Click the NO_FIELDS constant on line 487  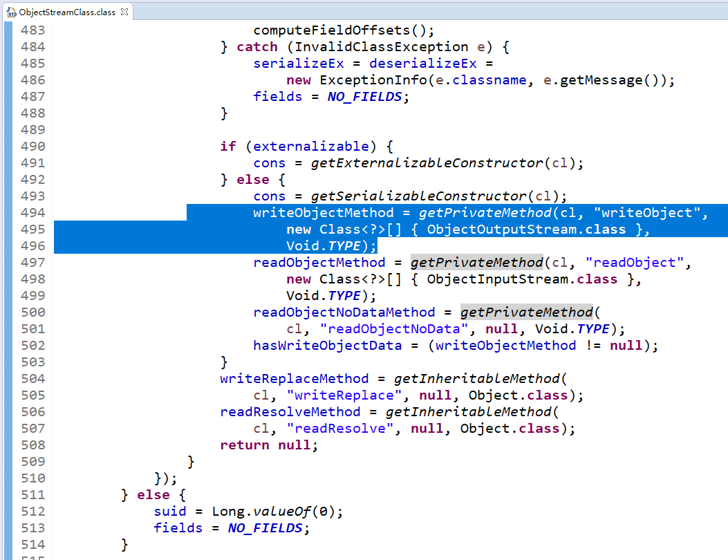364,97
